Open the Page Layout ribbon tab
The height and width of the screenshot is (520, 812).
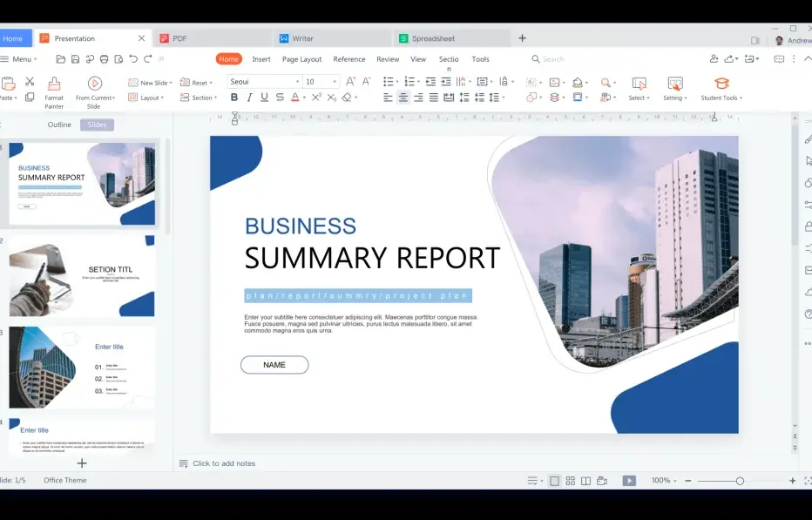(302, 59)
